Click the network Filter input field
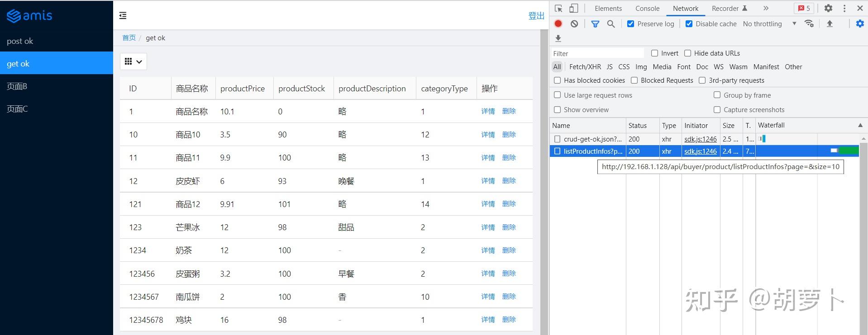 coord(597,53)
